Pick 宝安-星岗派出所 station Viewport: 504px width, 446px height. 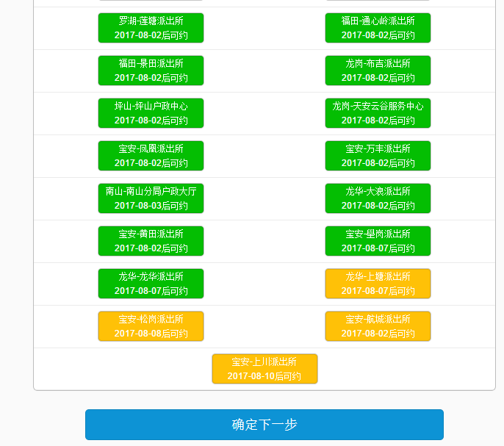click(x=378, y=241)
